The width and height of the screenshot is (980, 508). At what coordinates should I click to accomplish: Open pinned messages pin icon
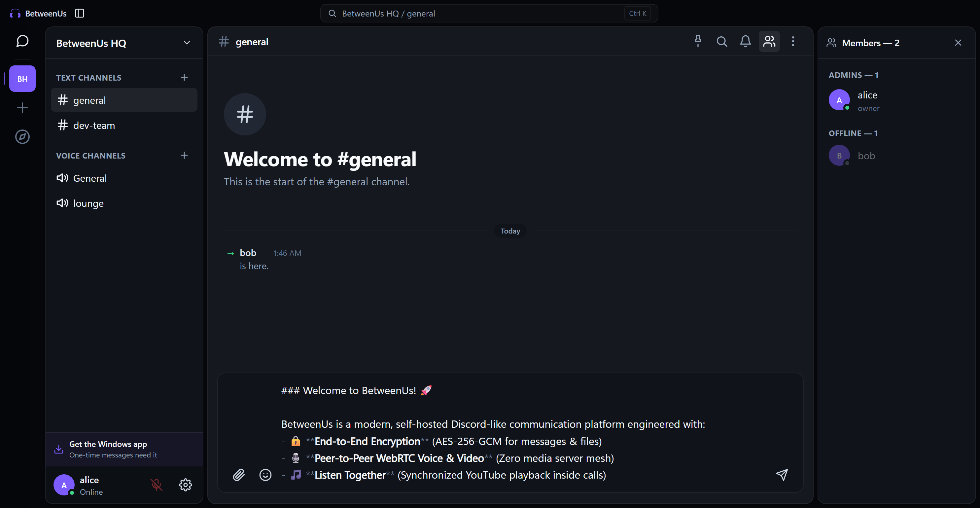pyautogui.click(x=698, y=41)
